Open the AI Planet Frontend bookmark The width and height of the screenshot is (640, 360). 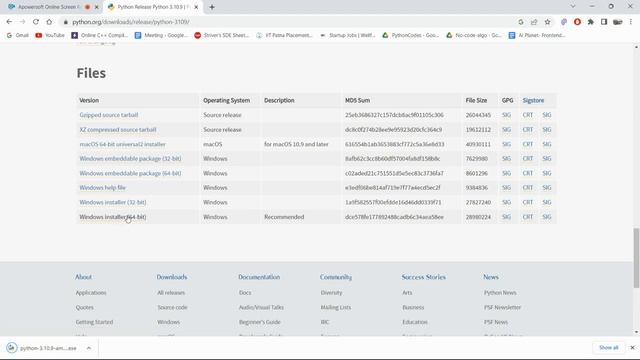537,36
